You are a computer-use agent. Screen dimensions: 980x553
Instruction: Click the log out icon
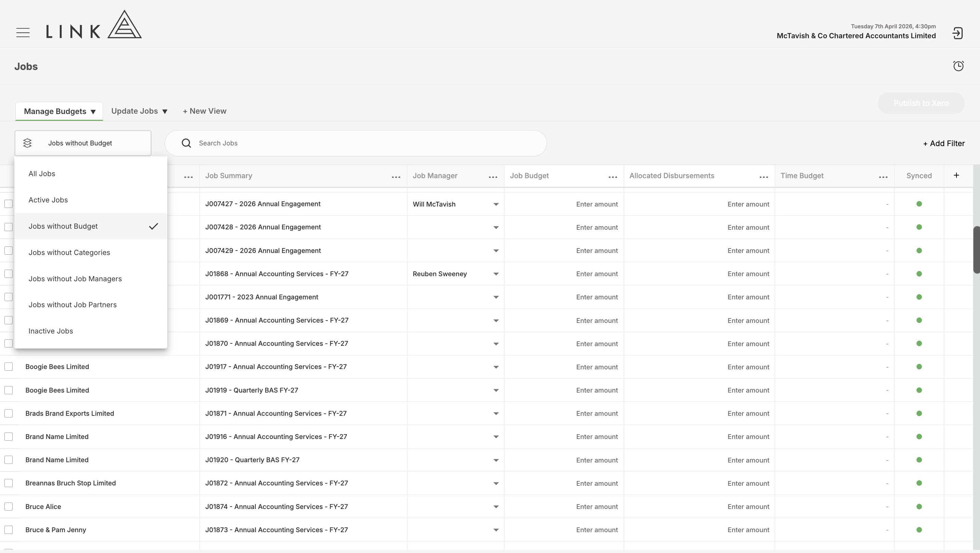tap(957, 33)
